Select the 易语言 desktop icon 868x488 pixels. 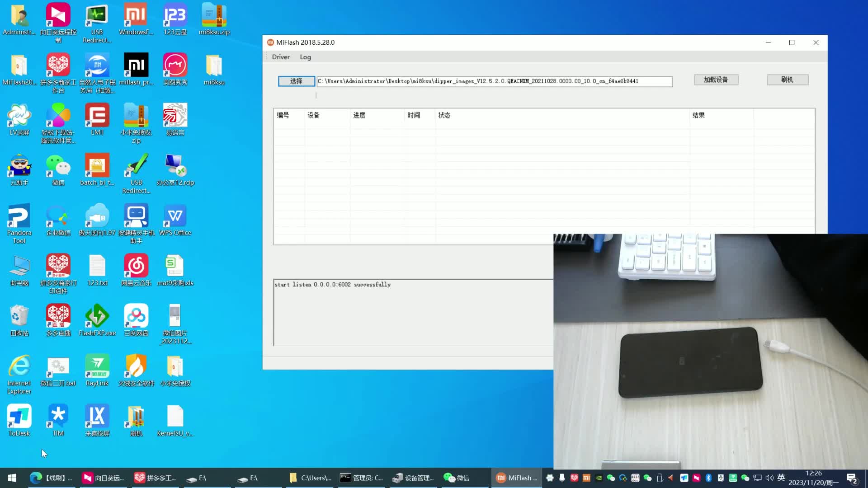coord(175,120)
